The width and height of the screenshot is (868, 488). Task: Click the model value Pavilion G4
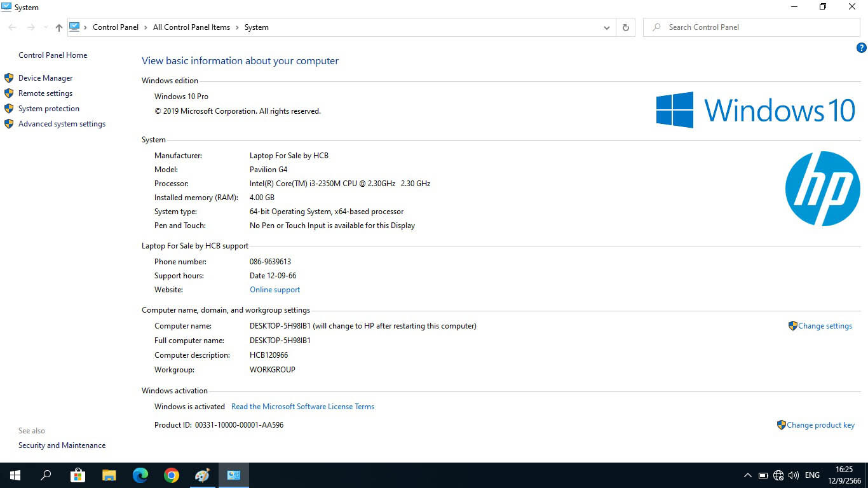coord(268,170)
